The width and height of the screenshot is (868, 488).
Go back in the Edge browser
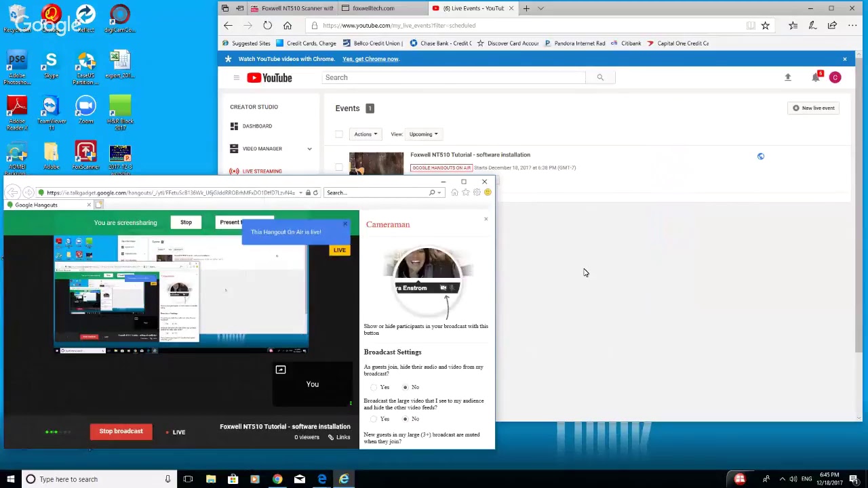pos(228,26)
